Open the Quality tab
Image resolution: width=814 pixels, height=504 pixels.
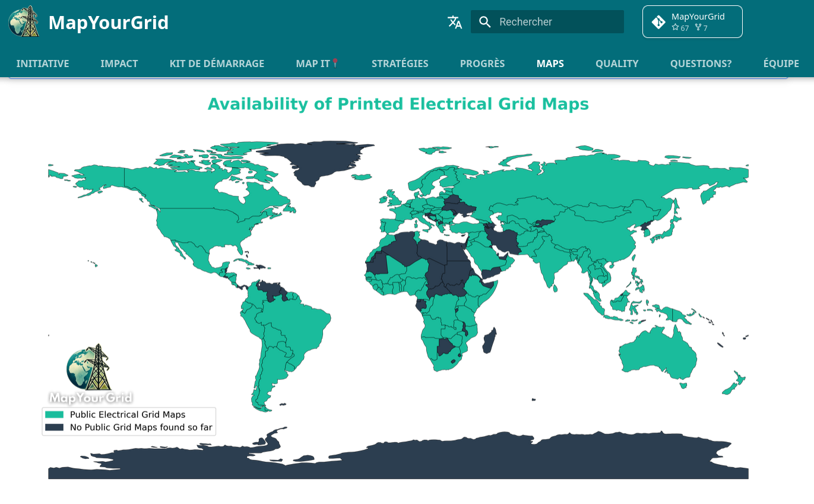617,64
